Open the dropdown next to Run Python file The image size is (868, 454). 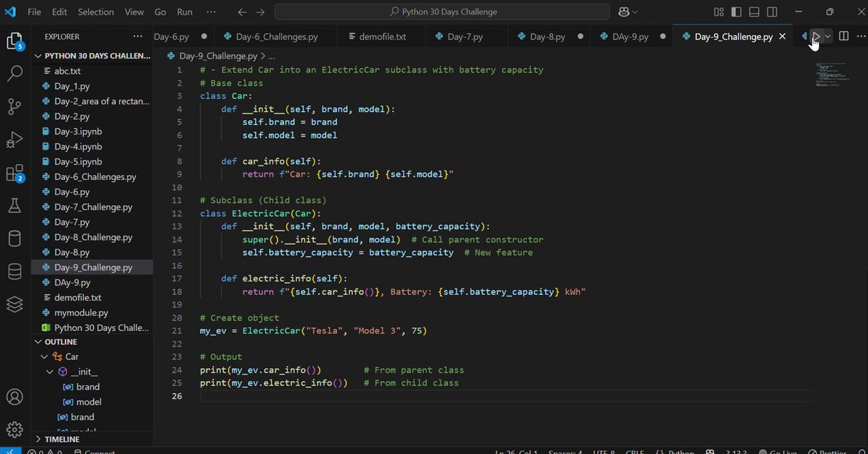coord(828,37)
